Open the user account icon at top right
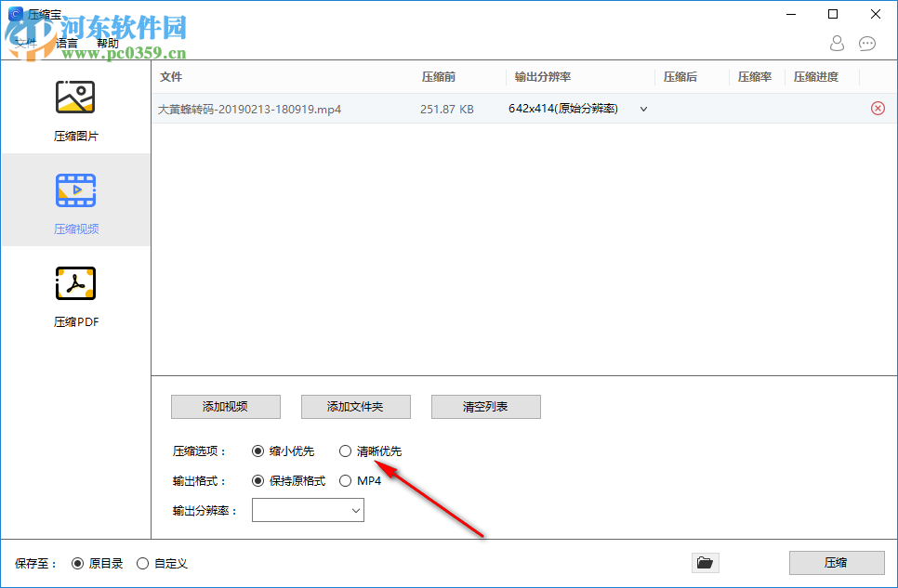This screenshot has width=898, height=588. click(x=836, y=44)
